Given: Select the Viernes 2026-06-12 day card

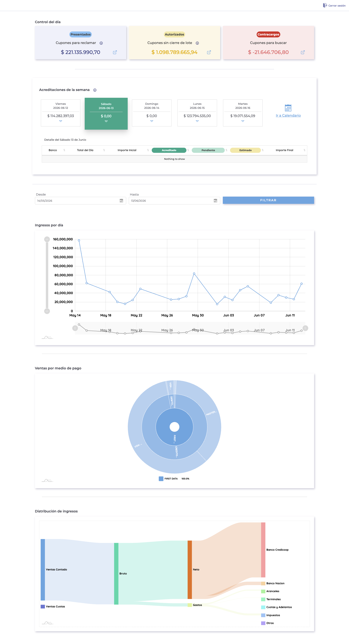Looking at the screenshot, I should tap(61, 113).
